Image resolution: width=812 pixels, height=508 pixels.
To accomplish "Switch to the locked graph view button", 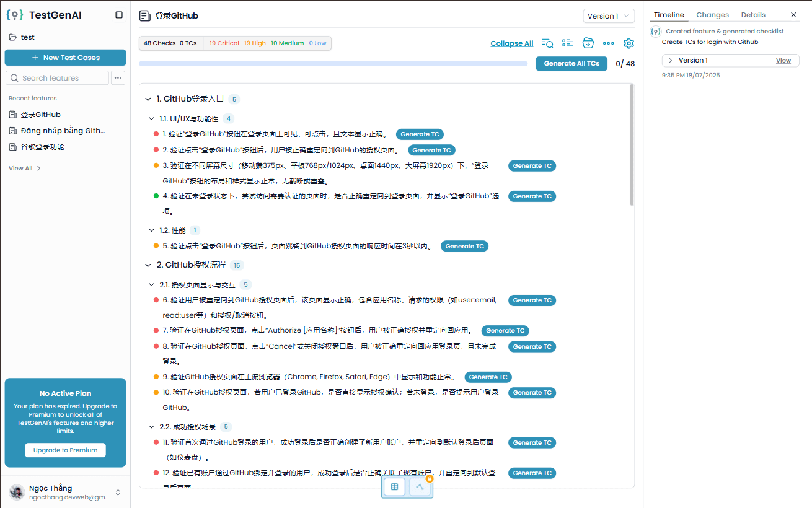I will click(x=420, y=487).
